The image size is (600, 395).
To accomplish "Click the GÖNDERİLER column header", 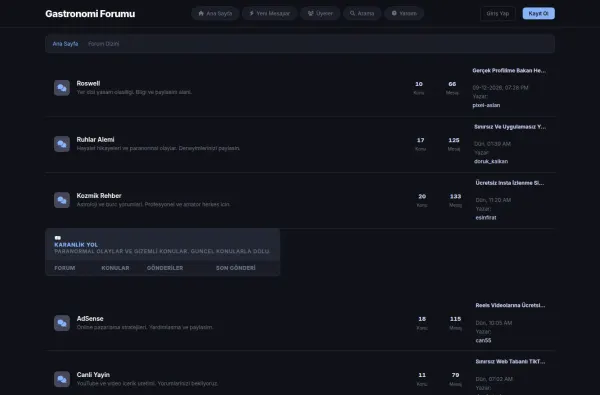I will pyautogui.click(x=165, y=268).
